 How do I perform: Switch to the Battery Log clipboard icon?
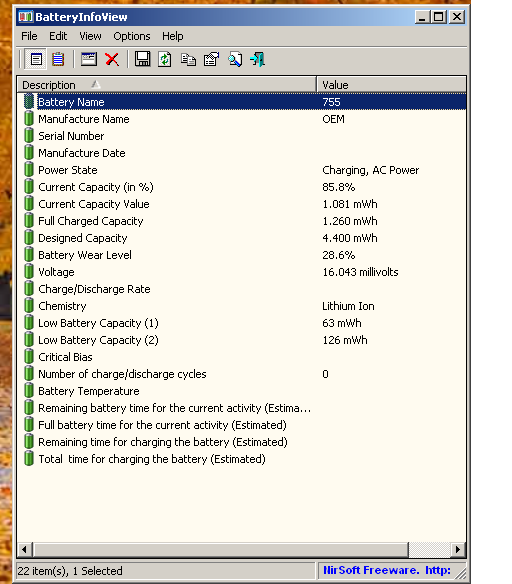click(58, 59)
